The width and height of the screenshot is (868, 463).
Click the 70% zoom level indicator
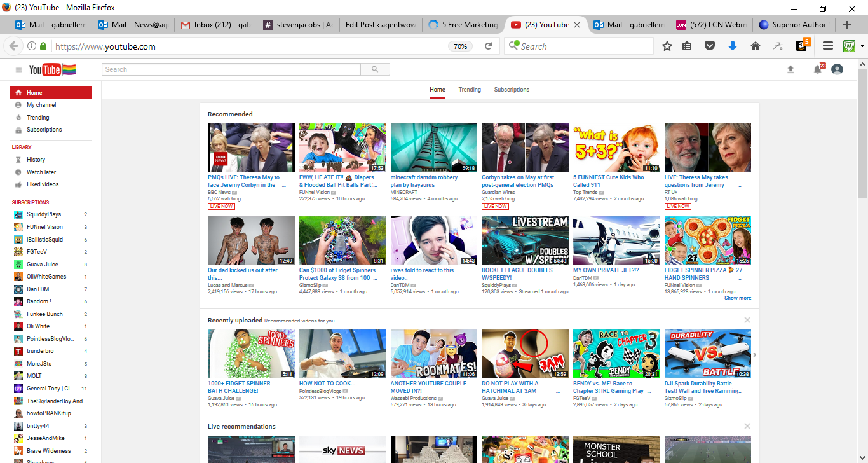[x=459, y=46]
